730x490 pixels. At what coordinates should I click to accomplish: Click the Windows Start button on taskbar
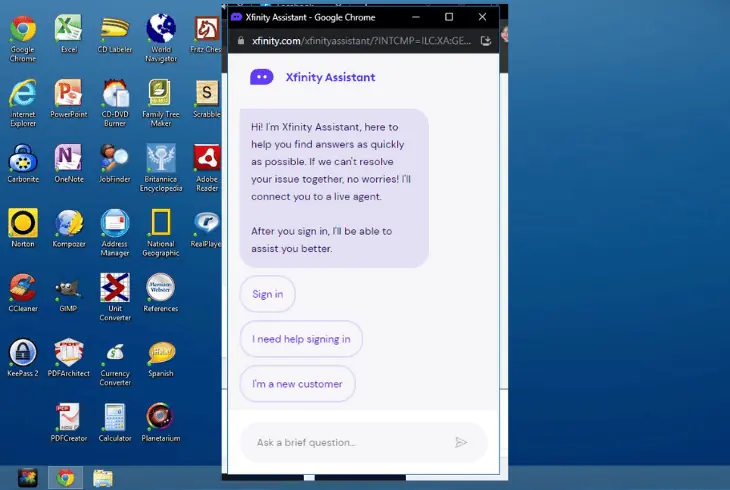pyautogui.click(x=28, y=478)
